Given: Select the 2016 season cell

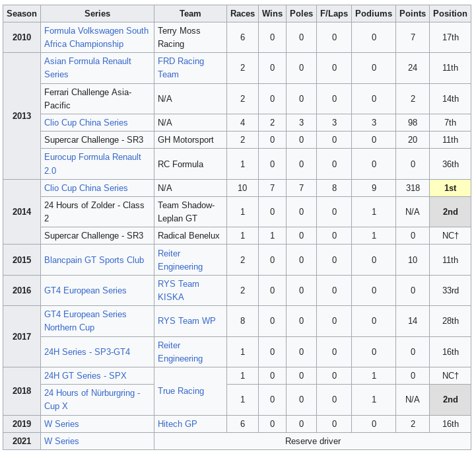Looking at the screenshot, I should 22,290.
